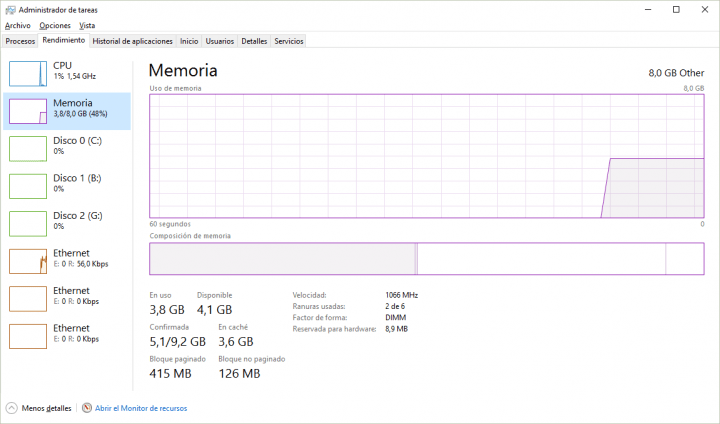Open the Opciones menu
The width and height of the screenshot is (720, 424).
click(55, 25)
